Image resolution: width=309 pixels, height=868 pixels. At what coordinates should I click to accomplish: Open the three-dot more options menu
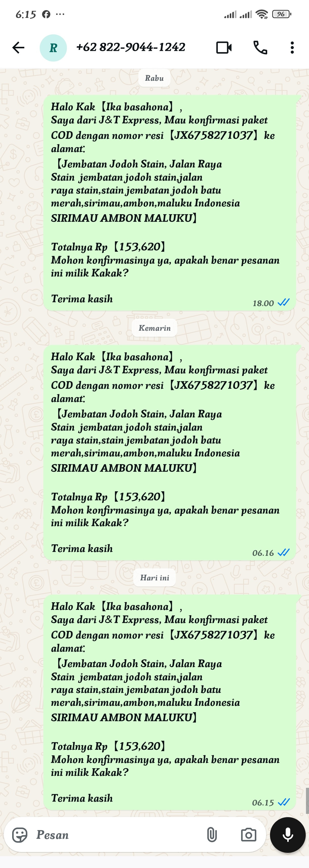[292, 48]
